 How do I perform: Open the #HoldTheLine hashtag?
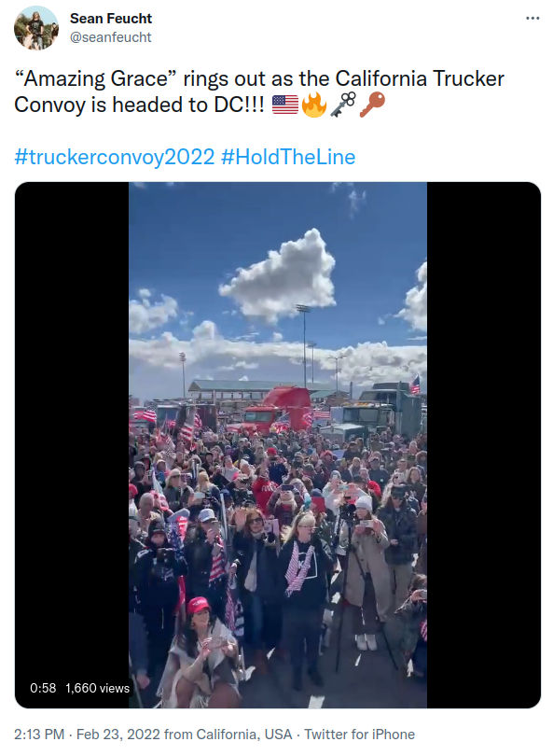coord(288,157)
